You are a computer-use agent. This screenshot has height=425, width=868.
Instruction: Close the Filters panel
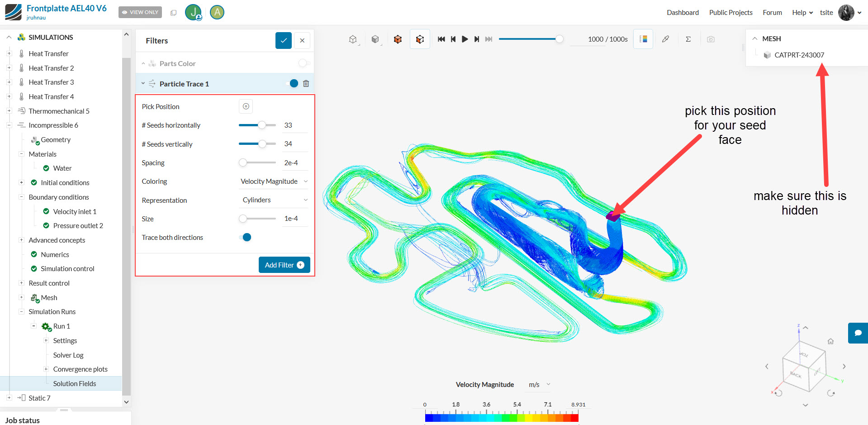click(x=302, y=41)
